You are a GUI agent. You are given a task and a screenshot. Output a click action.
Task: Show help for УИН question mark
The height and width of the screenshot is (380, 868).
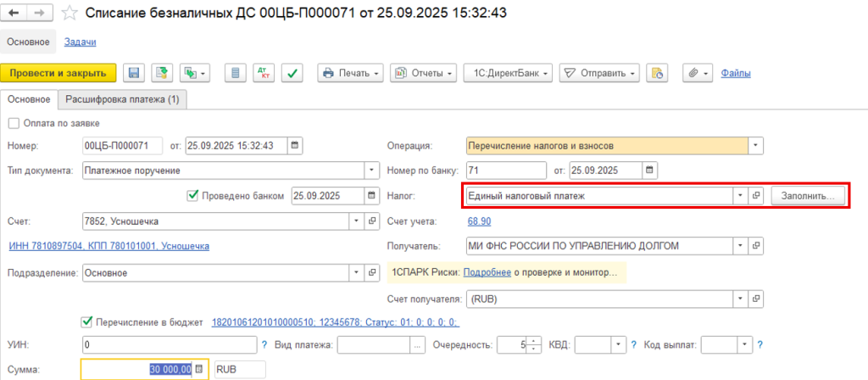265,344
